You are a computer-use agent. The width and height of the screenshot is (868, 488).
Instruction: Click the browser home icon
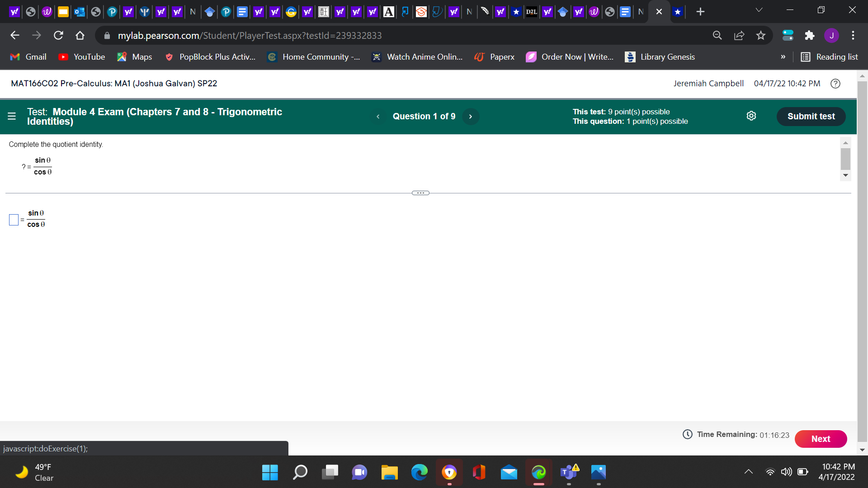[x=80, y=35]
